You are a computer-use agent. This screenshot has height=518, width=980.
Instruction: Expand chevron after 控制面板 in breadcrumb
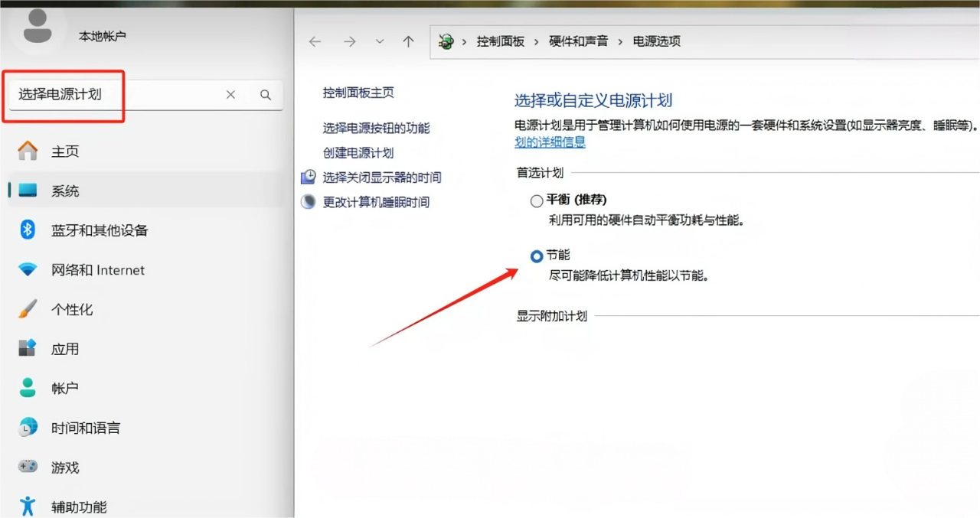[x=537, y=42]
